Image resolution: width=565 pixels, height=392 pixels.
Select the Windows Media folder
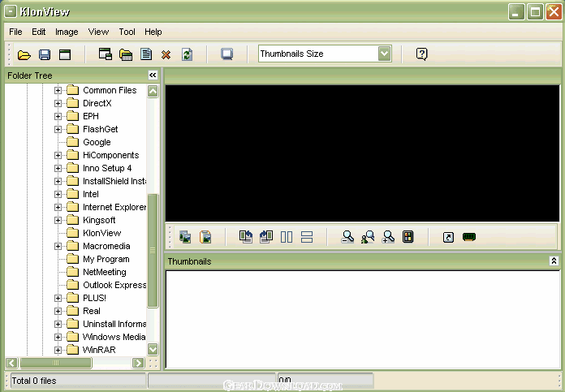(114, 337)
